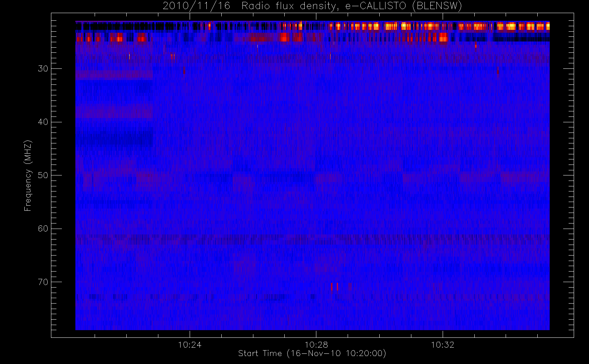Click the 60 MHz frequency tick label
This screenshot has height=364, width=589.
(43, 229)
